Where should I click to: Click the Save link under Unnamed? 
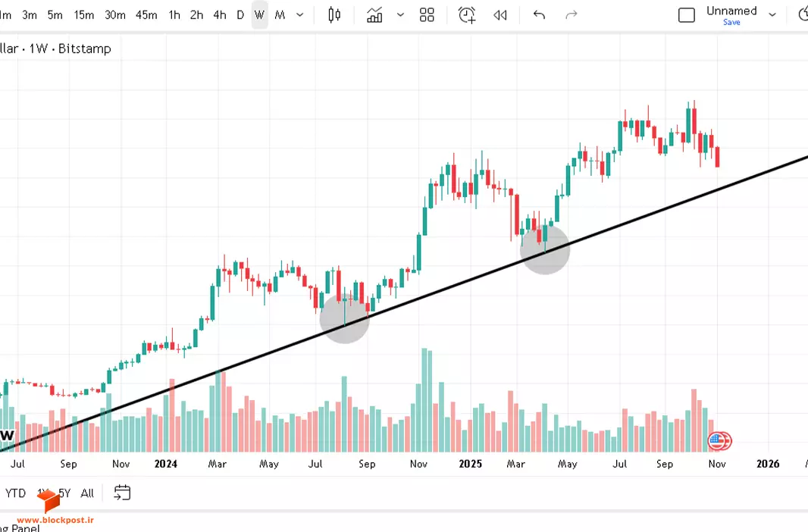point(731,22)
